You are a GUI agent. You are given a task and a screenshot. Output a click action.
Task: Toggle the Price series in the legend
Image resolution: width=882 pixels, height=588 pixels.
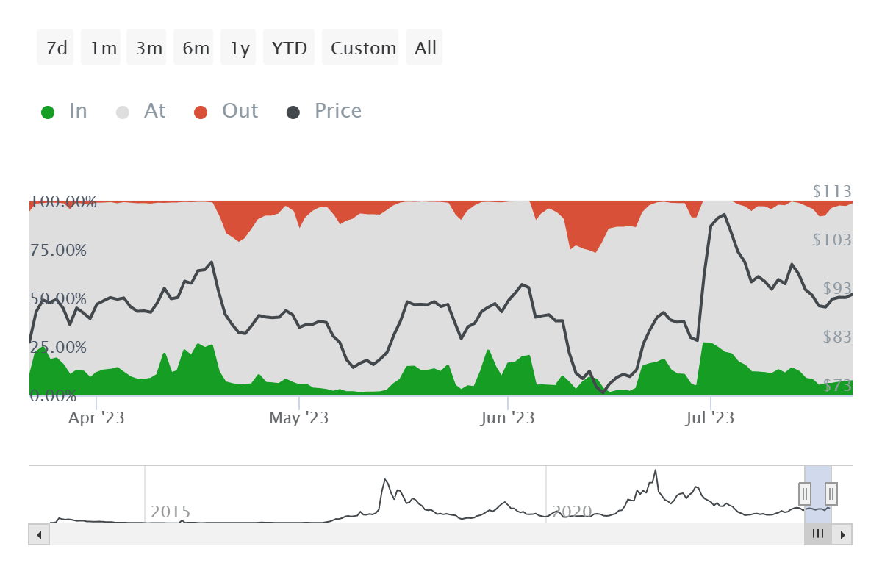coord(338,111)
